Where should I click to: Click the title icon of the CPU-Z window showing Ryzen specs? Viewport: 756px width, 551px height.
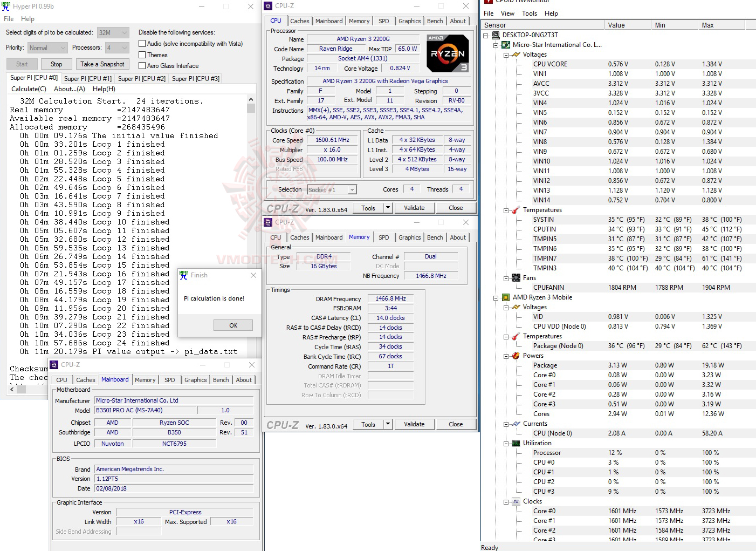(x=269, y=6)
